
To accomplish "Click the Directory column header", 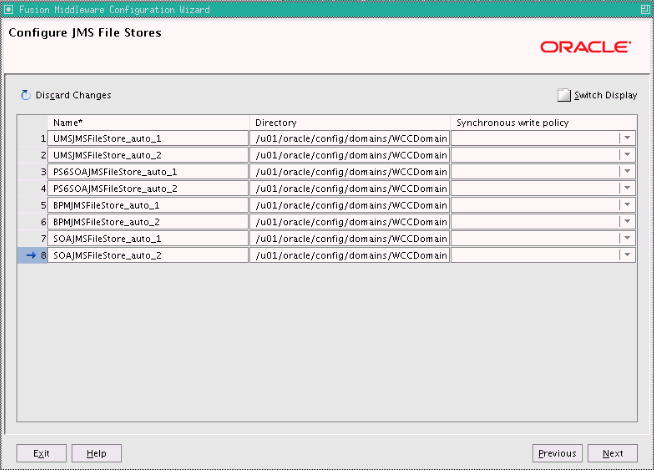I will pos(350,123).
